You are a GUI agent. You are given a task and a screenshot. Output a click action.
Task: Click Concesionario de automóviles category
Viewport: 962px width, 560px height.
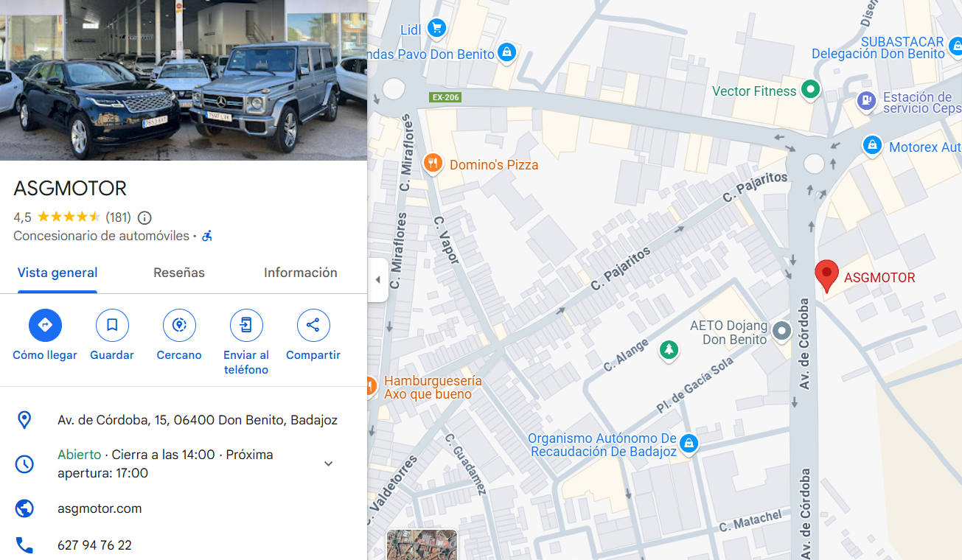[102, 236]
